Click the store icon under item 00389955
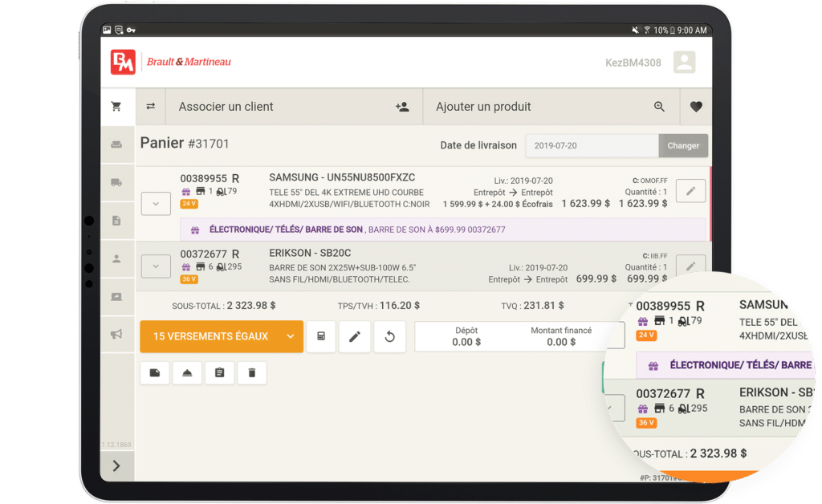The image size is (822, 504). 200,191
